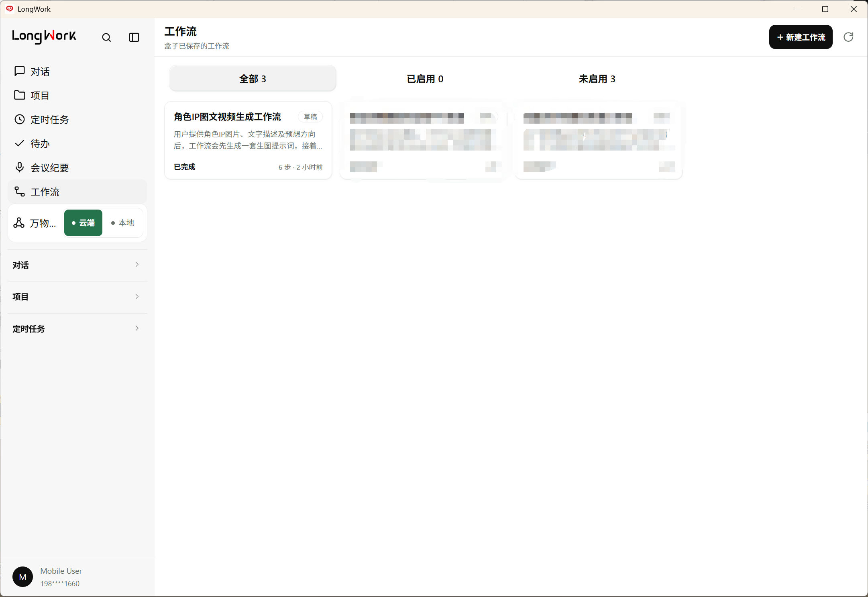868x597 pixels.
Task: Select the 未启用 3 tab
Action: tap(597, 79)
